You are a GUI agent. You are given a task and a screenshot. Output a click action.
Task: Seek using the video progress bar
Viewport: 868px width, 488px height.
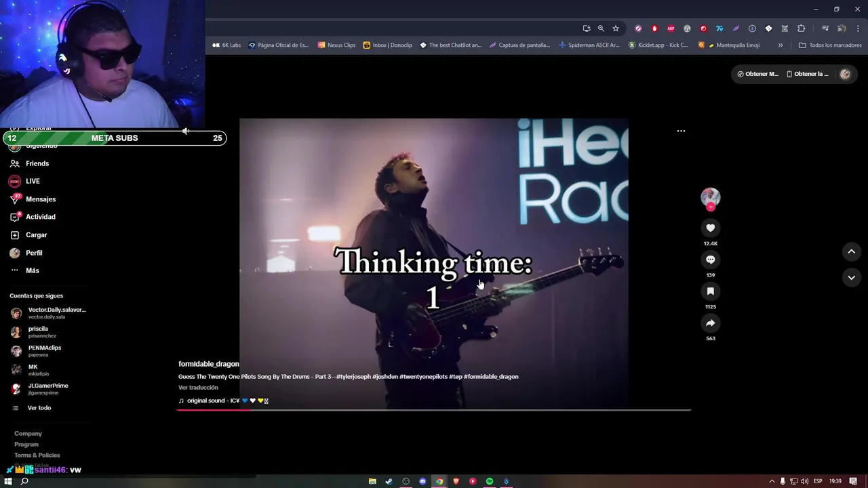coord(433,411)
